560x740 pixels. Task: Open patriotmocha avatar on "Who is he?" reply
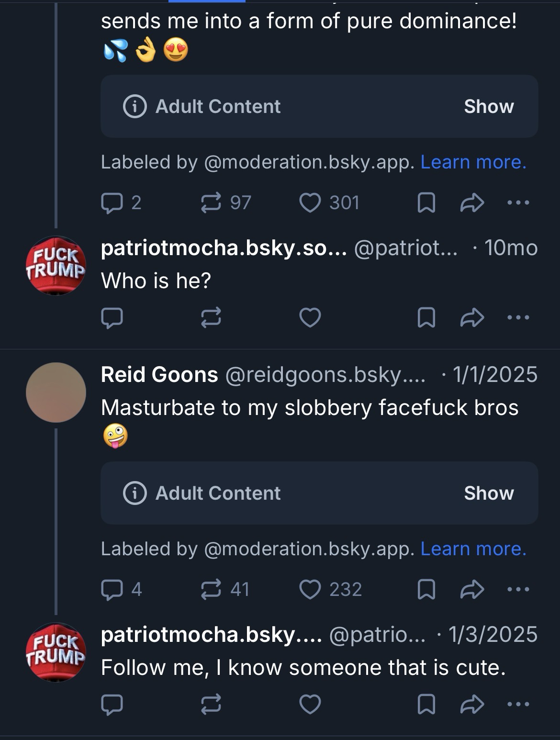coord(56,265)
